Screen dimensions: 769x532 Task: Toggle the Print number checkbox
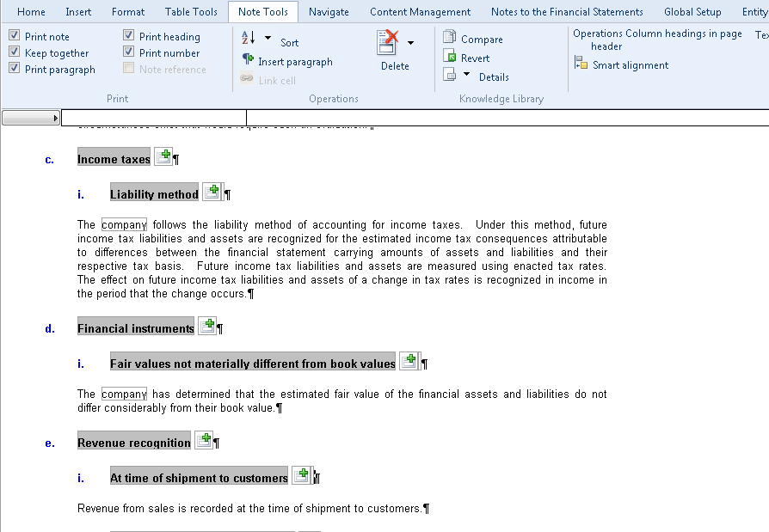pos(128,52)
